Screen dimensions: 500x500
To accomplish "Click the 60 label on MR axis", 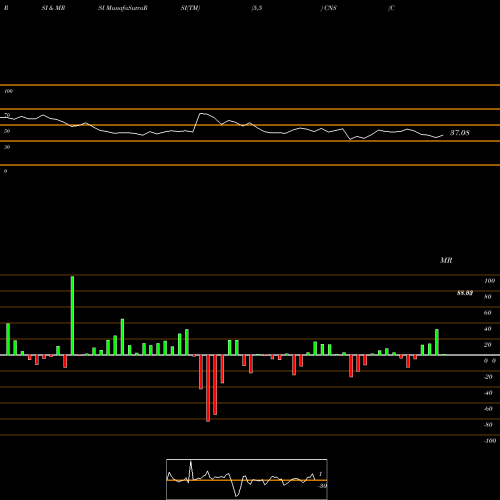I will 488,313.
